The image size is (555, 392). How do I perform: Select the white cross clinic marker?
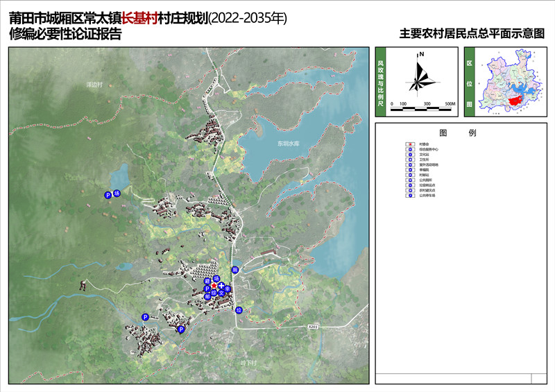click(221, 286)
